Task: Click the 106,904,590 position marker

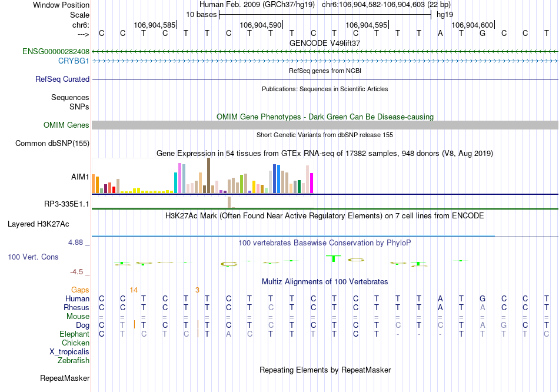Action: click(261, 25)
